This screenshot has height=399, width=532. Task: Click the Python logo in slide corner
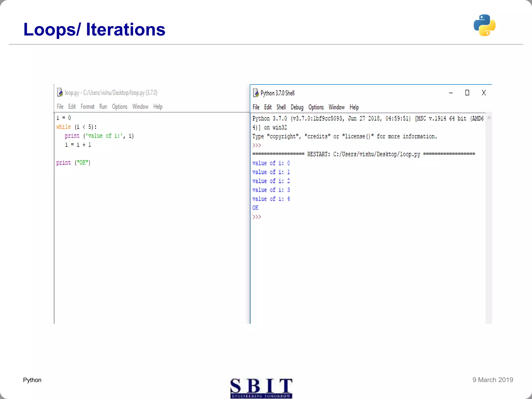pos(484,25)
